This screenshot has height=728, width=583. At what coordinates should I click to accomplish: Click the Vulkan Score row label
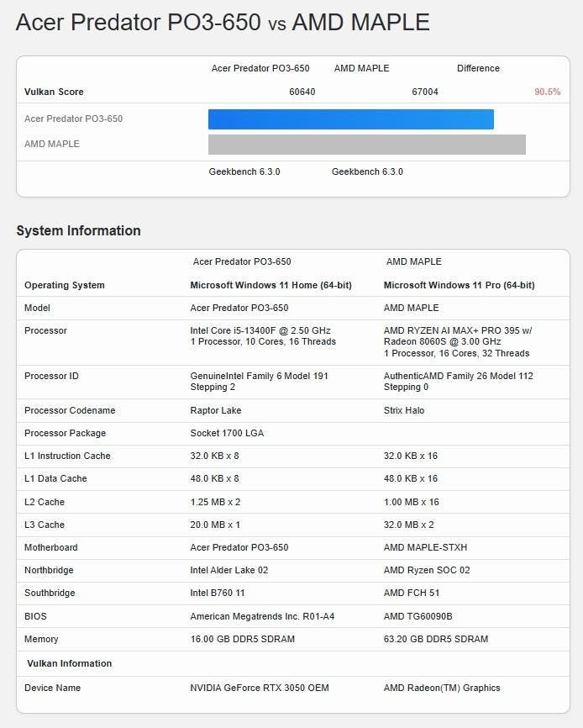tap(54, 92)
